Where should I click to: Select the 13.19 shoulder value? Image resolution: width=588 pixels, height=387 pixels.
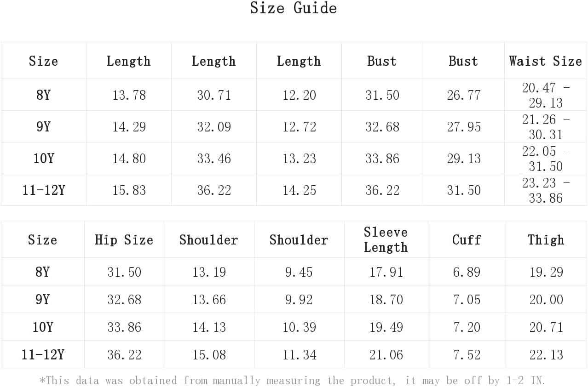(209, 272)
